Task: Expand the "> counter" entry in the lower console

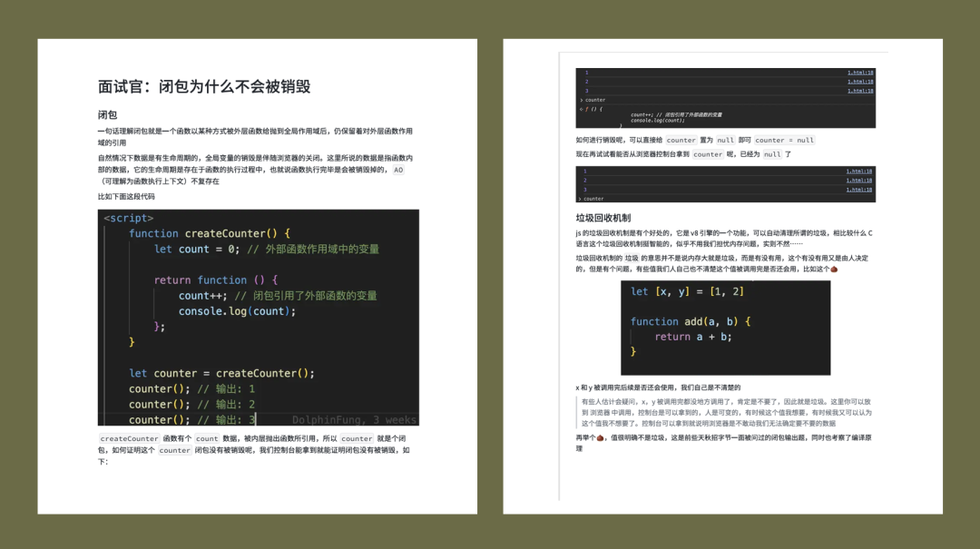Action: pyautogui.click(x=592, y=199)
